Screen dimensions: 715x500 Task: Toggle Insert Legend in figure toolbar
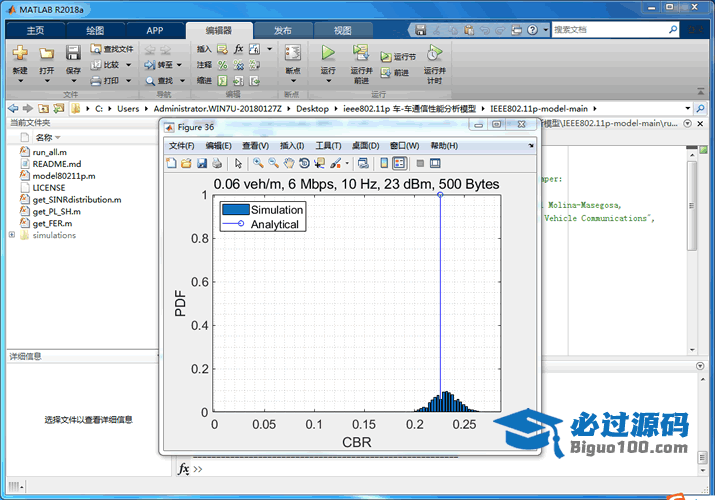[399, 163]
